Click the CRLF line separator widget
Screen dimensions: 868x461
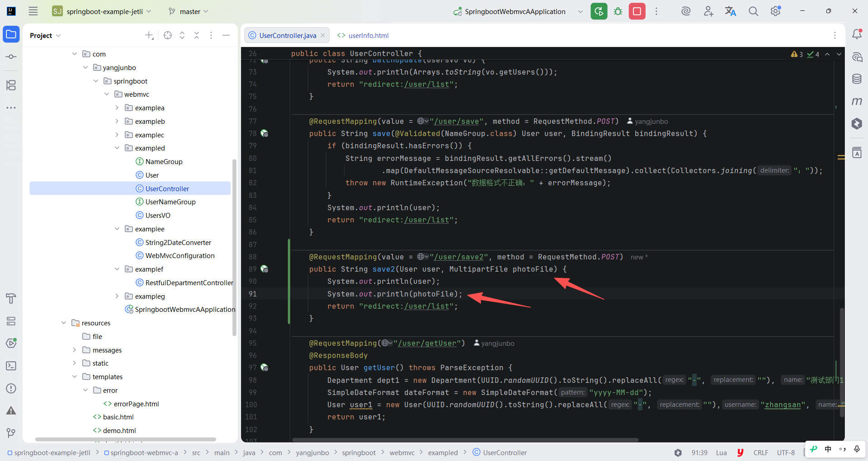click(761, 452)
